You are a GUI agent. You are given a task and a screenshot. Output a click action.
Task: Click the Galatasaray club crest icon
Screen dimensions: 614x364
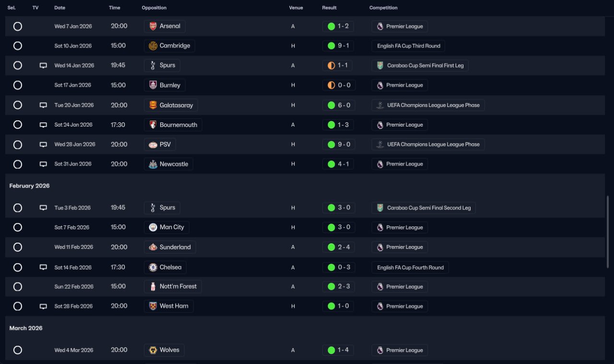pyautogui.click(x=153, y=105)
